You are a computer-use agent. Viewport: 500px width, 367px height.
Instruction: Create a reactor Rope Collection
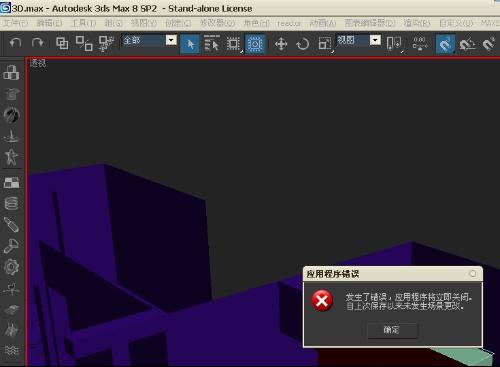click(11, 136)
